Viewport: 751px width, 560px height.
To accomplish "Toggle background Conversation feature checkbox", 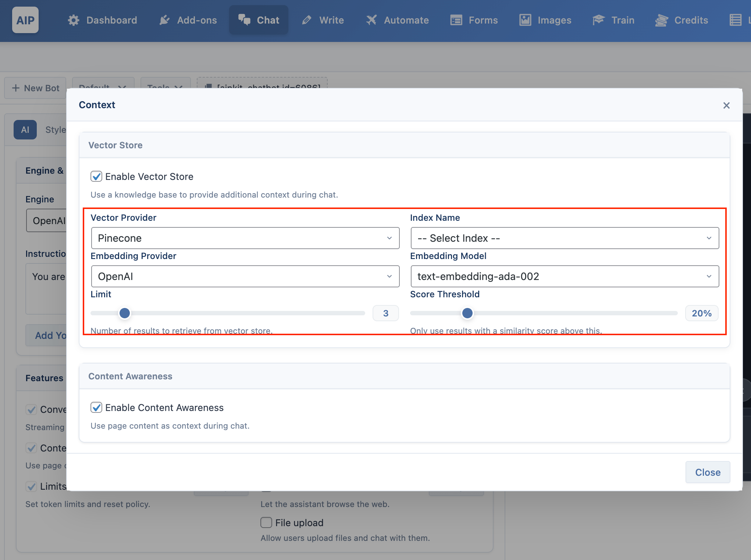I will point(31,410).
